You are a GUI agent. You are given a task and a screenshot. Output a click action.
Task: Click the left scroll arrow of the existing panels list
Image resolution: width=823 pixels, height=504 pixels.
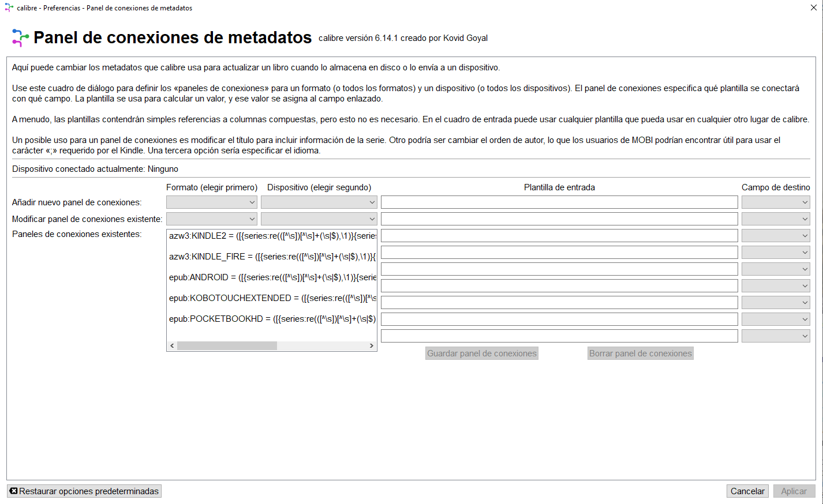point(172,346)
